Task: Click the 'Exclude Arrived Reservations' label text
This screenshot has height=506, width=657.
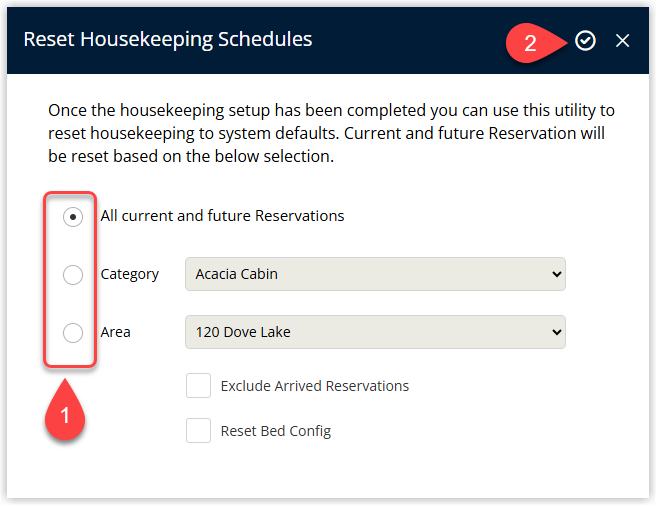Action: click(x=315, y=386)
